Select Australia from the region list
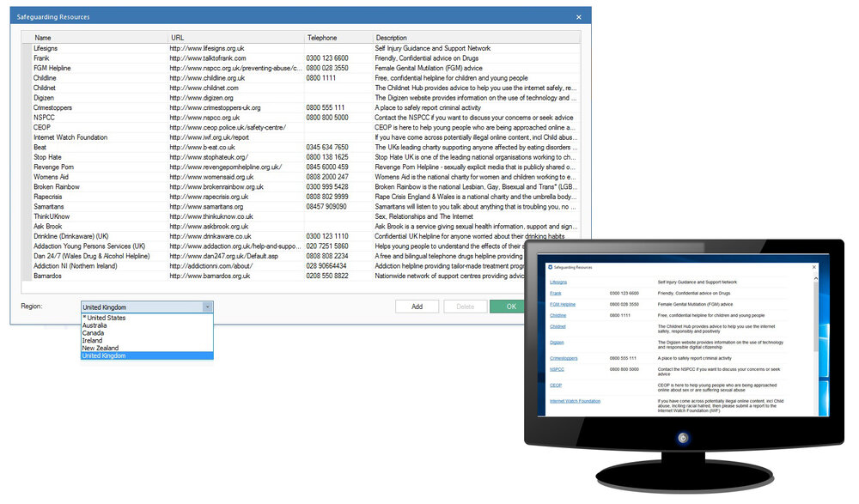The image size is (859, 504). point(94,325)
